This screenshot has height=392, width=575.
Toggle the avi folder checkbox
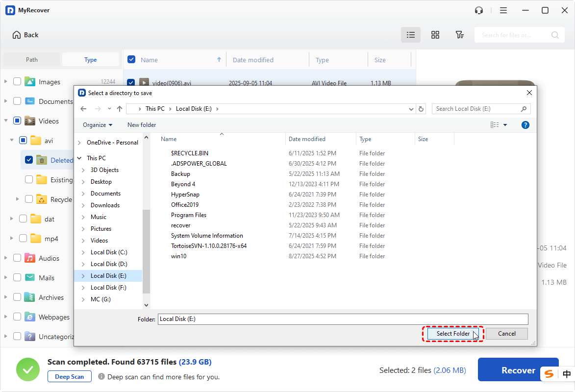(x=23, y=140)
